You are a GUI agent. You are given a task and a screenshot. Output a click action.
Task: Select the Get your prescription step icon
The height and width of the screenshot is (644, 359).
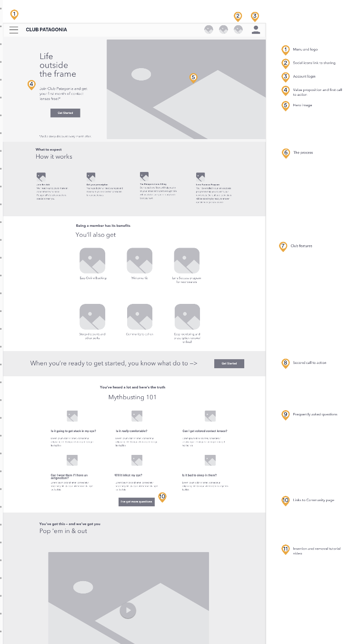tap(91, 177)
